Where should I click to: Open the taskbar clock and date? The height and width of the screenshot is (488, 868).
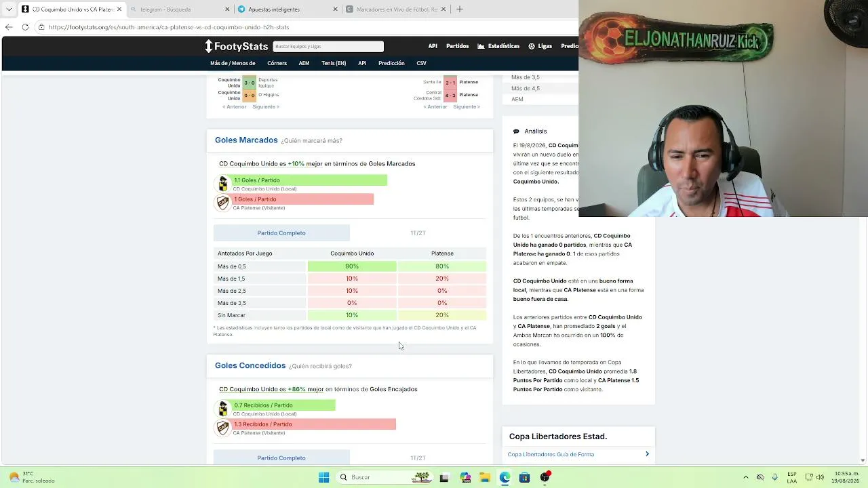tap(847, 478)
